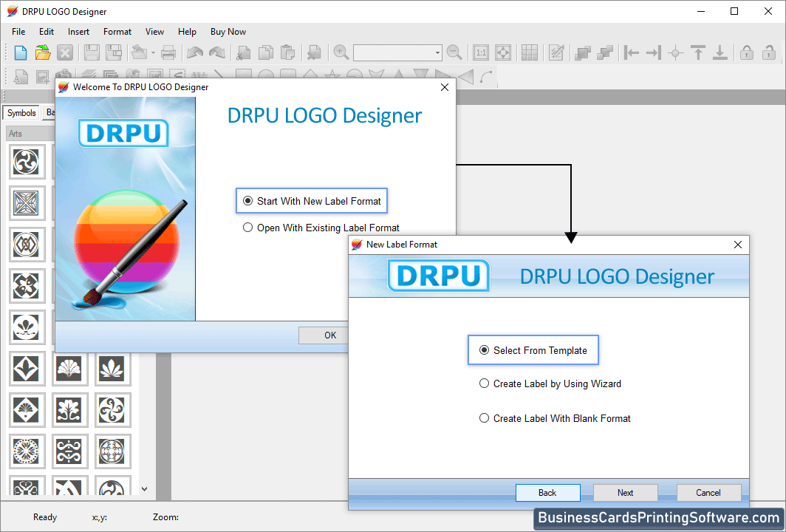
Task: Click the Arc curve tool icon
Action: [487, 77]
